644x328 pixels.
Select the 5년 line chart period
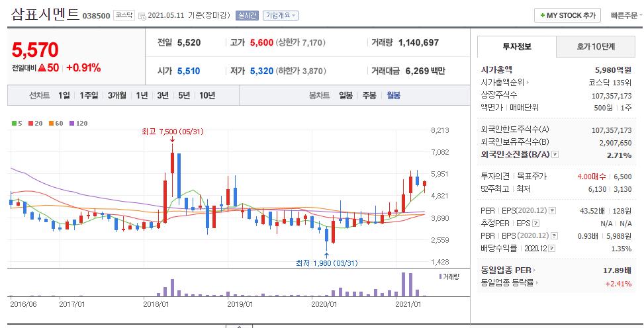(x=184, y=95)
